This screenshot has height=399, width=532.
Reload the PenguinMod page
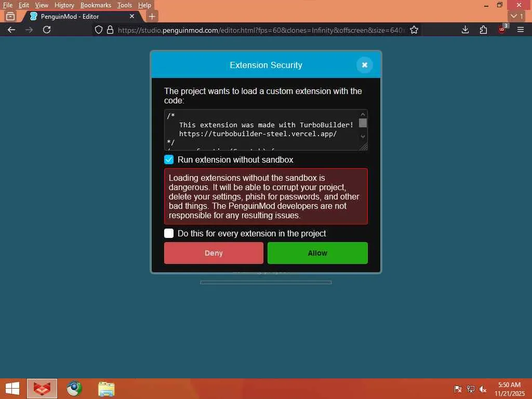tap(47, 30)
